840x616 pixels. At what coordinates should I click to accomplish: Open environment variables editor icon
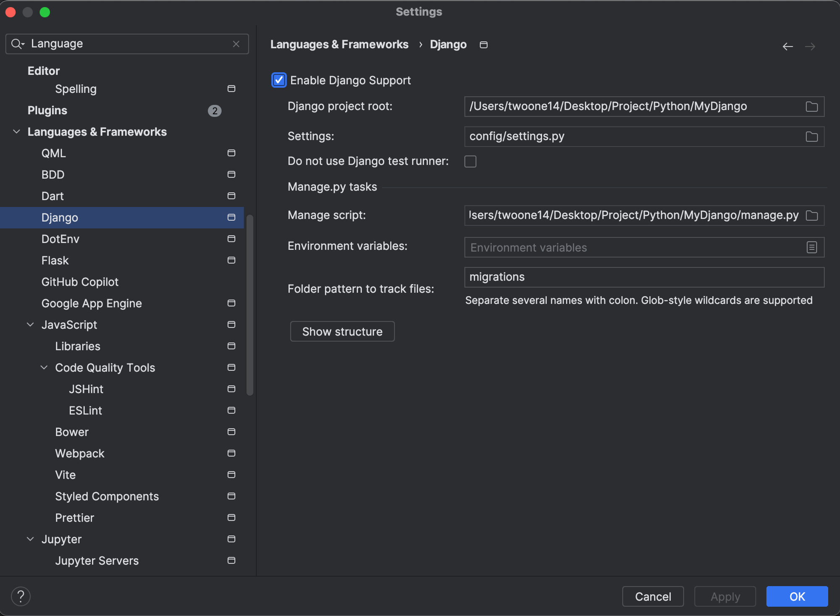(x=811, y=247)
